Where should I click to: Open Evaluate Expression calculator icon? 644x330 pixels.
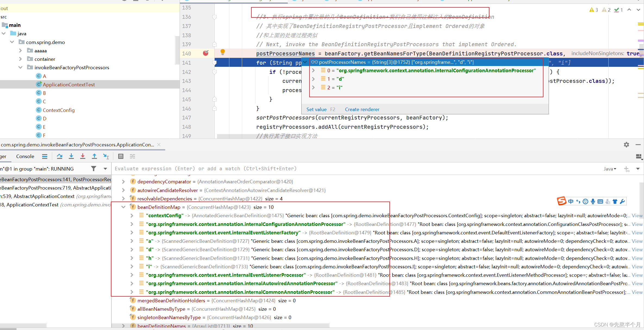(x=121, y=156)
